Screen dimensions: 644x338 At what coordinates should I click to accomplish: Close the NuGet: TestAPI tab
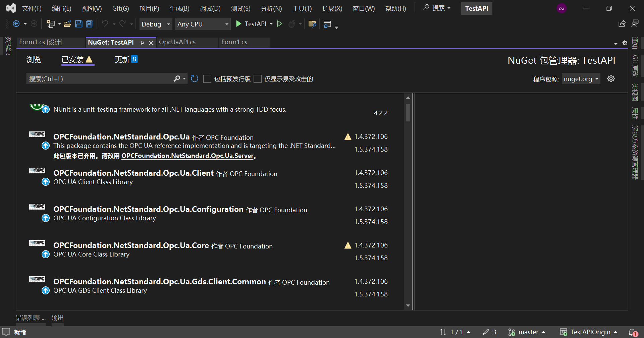[151, 43]
